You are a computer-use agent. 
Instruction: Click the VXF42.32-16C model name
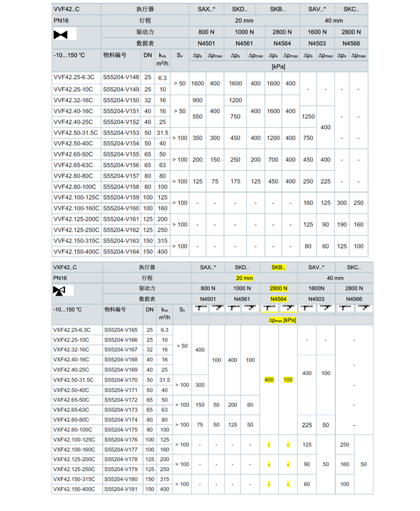click(71, 350)
